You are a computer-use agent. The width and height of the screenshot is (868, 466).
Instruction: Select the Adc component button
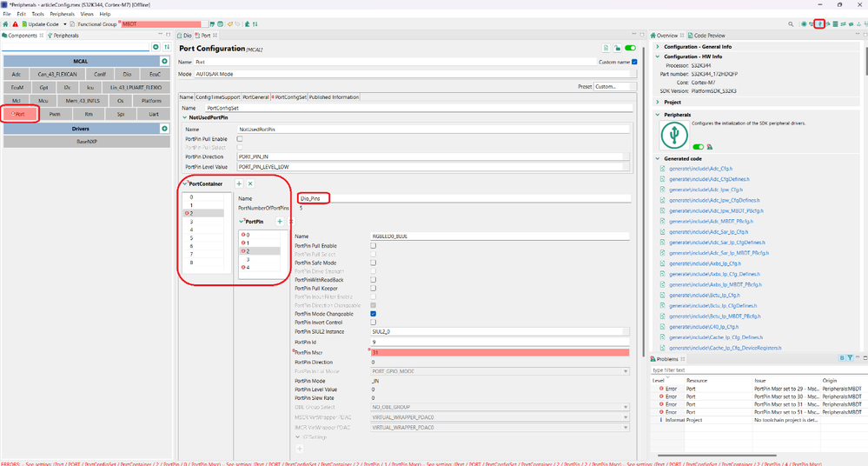tap(16, 74)
